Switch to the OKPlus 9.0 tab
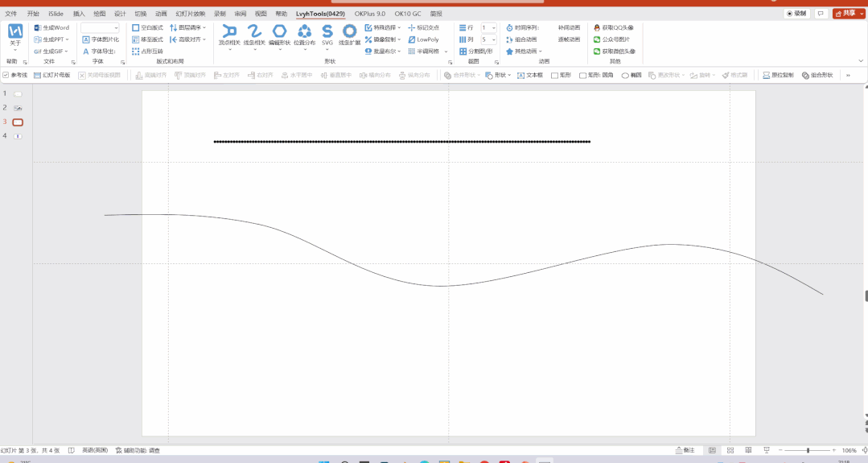The height and width of the screenshot is (463, 868). (370, 14)
